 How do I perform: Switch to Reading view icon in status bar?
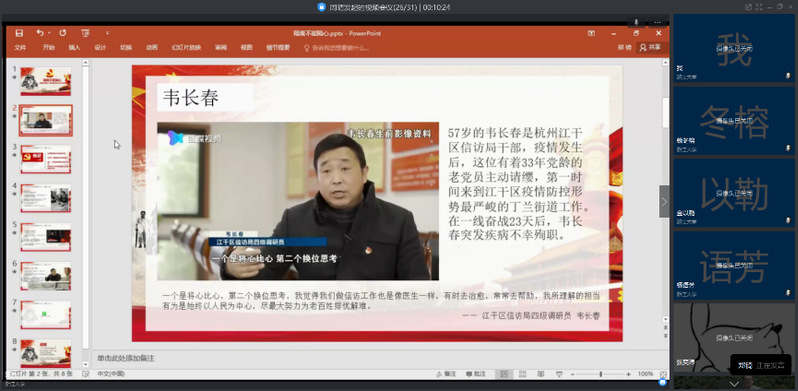point(540,374)
